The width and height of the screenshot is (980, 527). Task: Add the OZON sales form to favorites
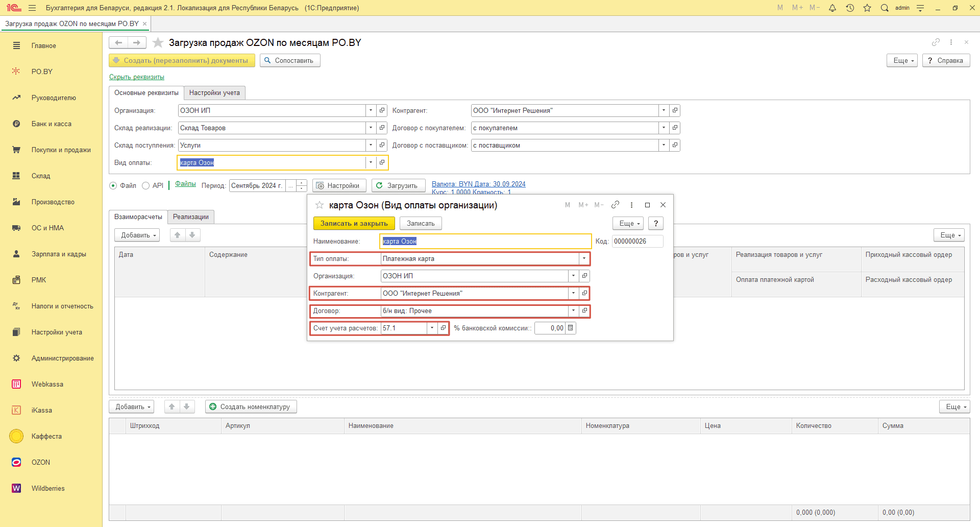[x=158, y=42]
